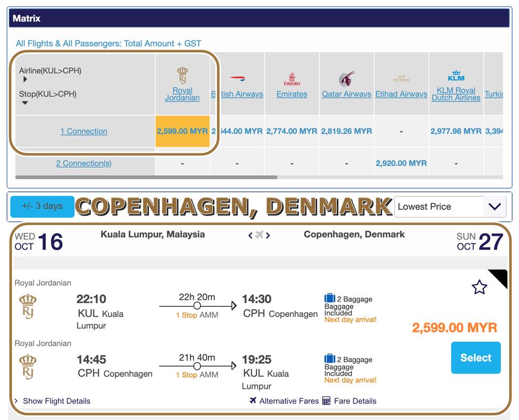519x420 pixels.
Task: Select the 2,977.98 MYR KLM fare
Action: 456,131
